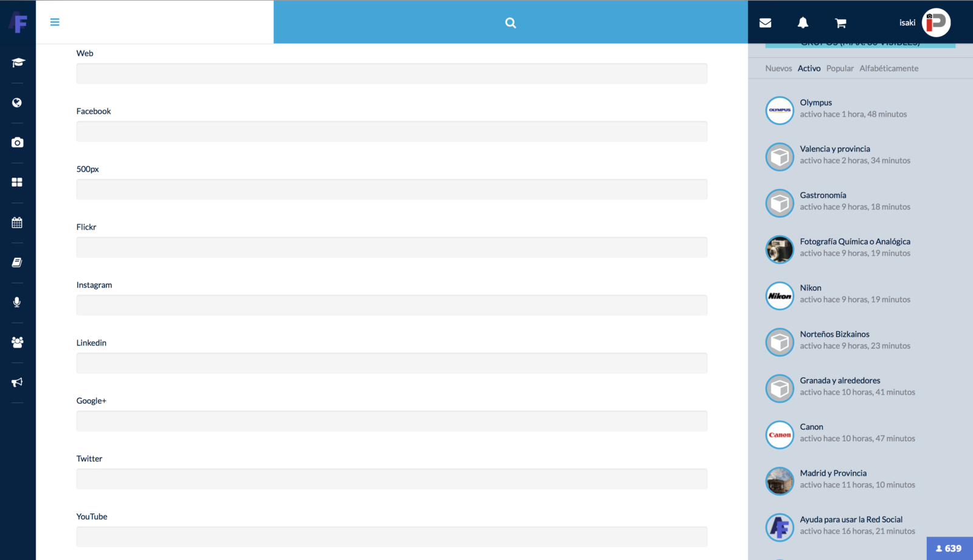The width and height of the screenshot is (973, 560).
Task: Sort groups by Alfabéticamente
Action: (x=888, y=68)
